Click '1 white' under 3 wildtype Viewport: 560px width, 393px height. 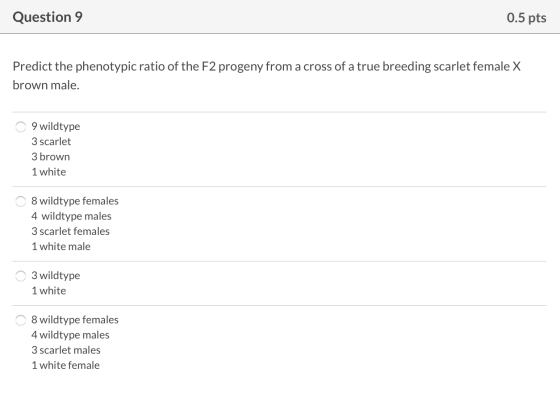(49, 291)
